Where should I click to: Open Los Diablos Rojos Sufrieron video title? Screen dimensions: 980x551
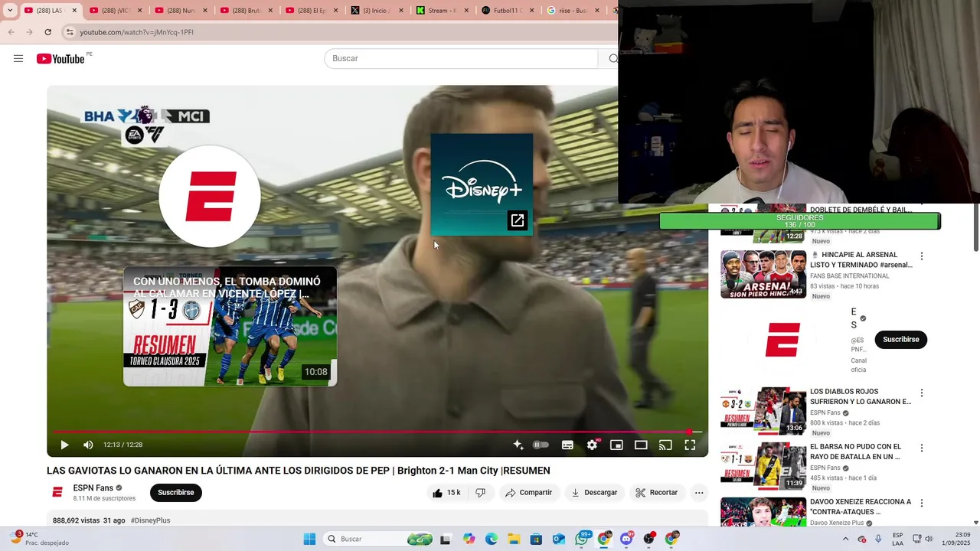tap(861, 396)
